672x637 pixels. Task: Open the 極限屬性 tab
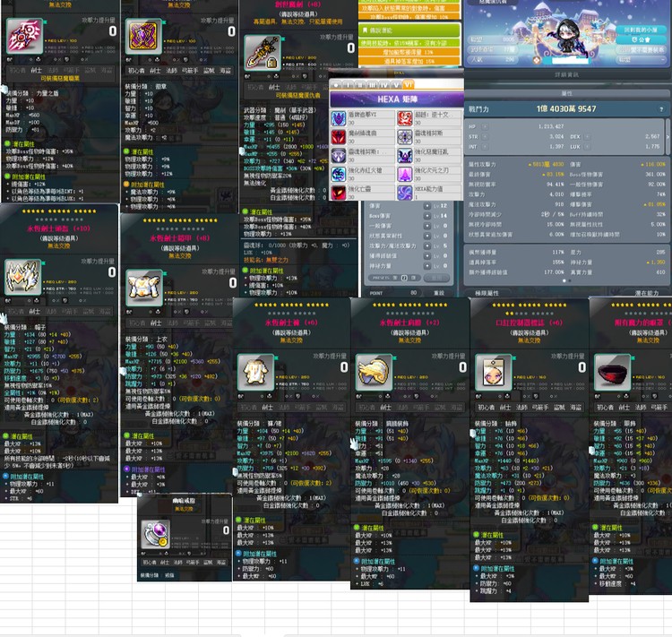(x=487, y=293)
